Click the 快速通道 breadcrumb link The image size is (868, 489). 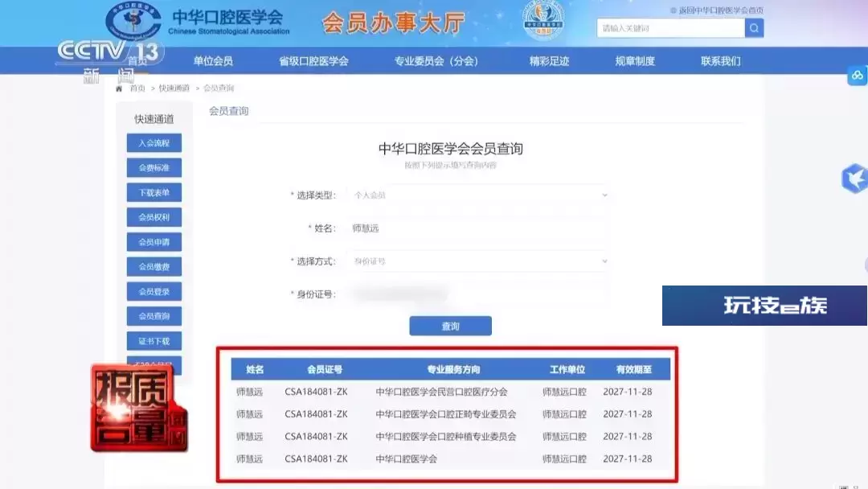(x=174, y=88)
